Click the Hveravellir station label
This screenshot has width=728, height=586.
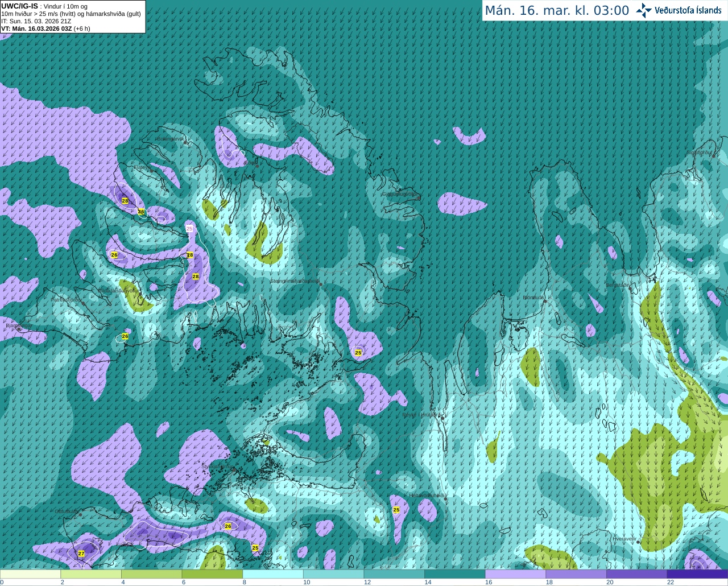624,538
